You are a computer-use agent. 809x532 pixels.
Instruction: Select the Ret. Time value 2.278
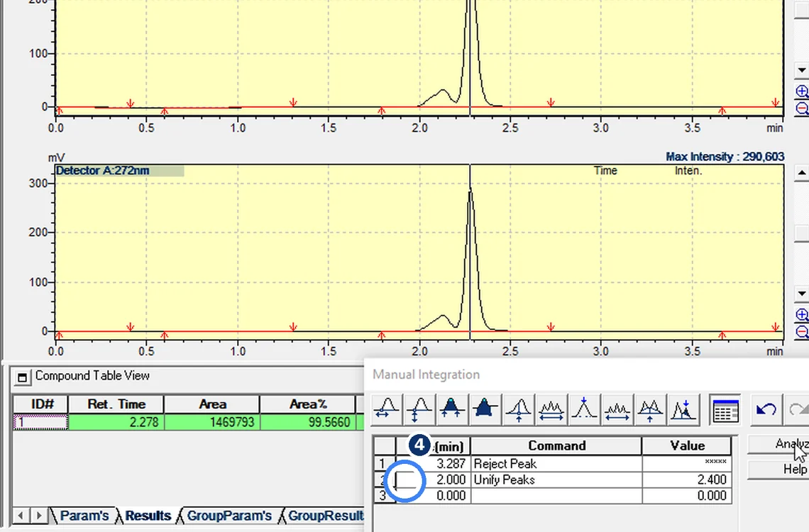click(116, 422)
